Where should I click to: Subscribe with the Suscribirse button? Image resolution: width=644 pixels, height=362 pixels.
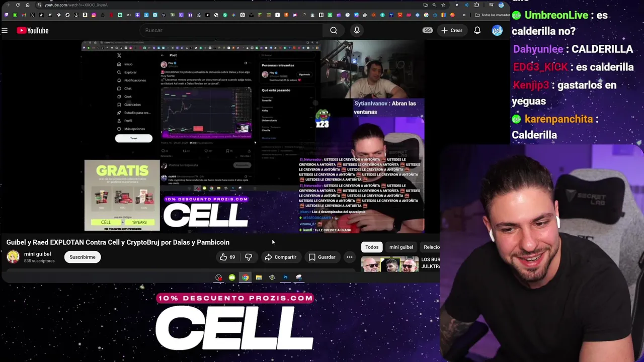[x=83, y=257]
